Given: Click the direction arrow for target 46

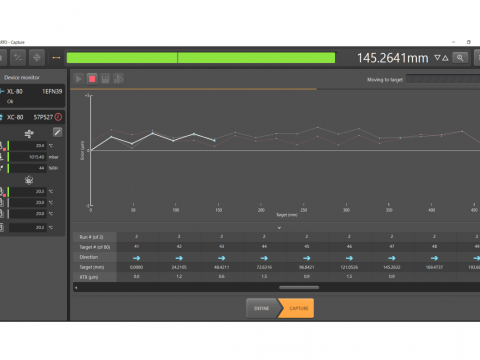Looking at the screenshot, I should [x=349, y=258].
